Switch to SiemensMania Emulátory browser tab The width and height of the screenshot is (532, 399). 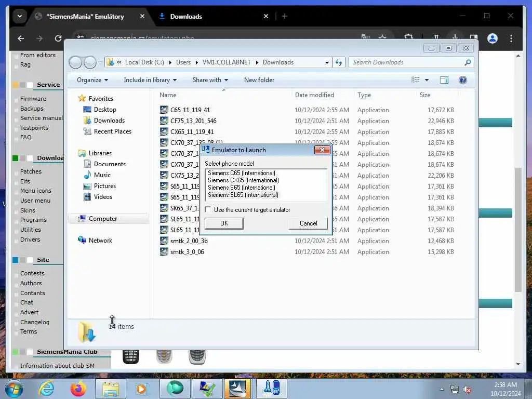(x=85, y=16)
